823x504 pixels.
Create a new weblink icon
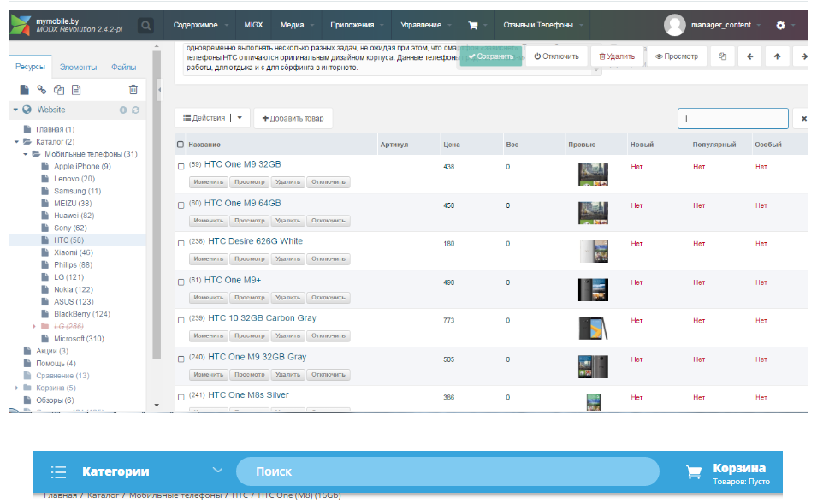(x=41, y=90)
